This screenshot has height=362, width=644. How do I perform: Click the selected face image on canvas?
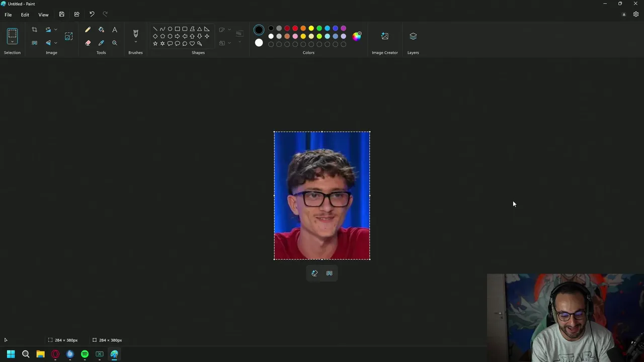[x=322, y=196]
